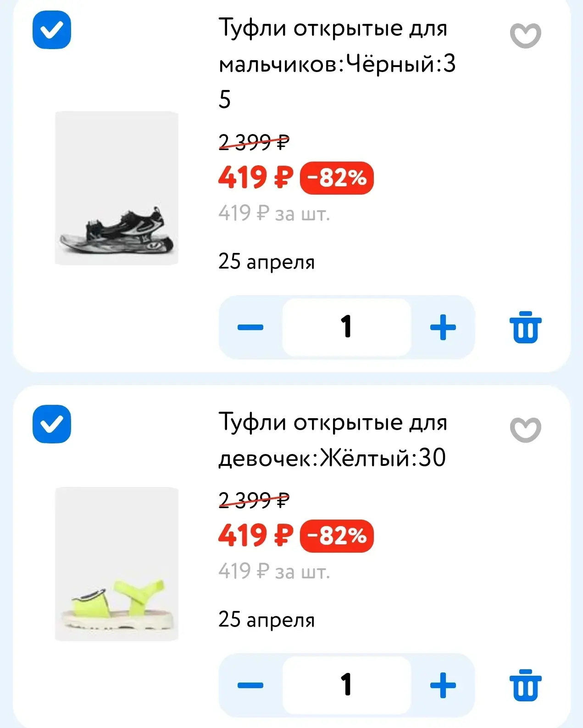The image size is (583, 728).
Task: Open yellow sandal product thumbnail
Action: (x=117, y=564)
